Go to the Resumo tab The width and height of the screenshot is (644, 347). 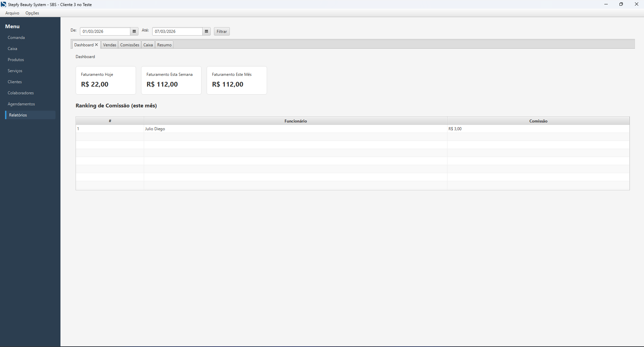point(164,45)
